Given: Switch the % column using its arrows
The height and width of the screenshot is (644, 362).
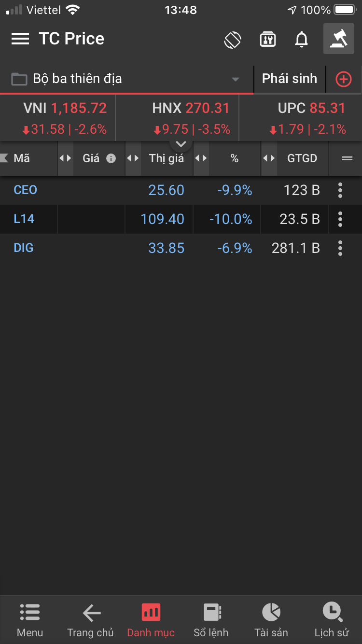Looking at the screenshot, I should click(201, 158).
